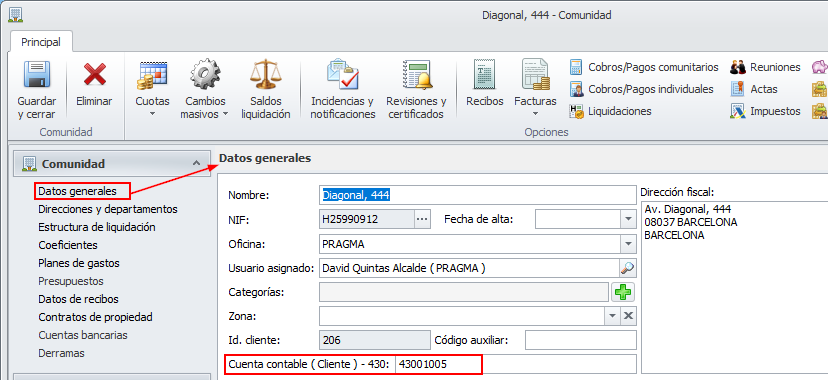This screenshot has height=380, width=828.
Task: Click the piggy bank icon
Action: [x=820, y=67]
